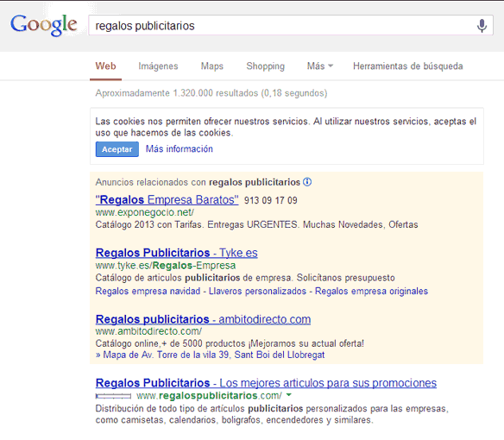The image size is (504, 440).
Task: Open the Más dropdown menu
Action: point(320,66)
